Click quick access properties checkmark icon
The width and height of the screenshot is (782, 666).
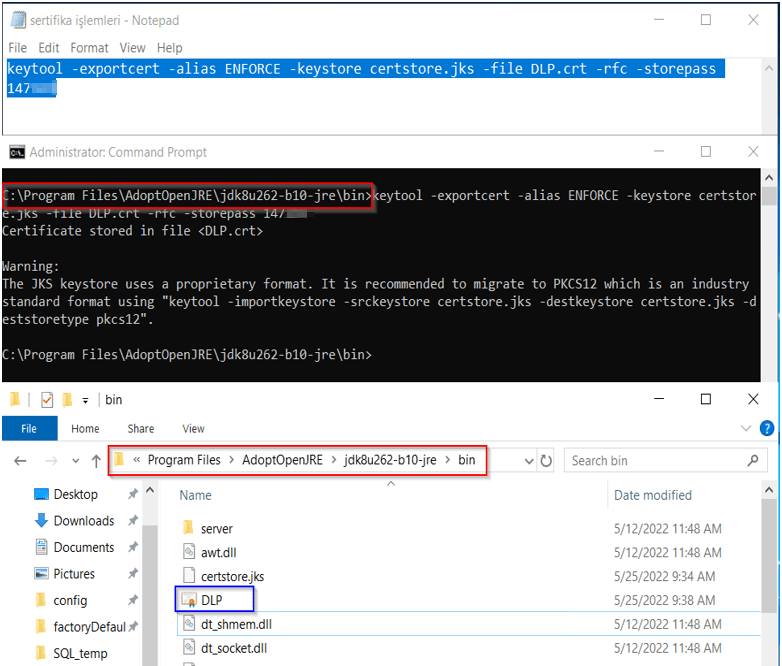coord(47,400)
